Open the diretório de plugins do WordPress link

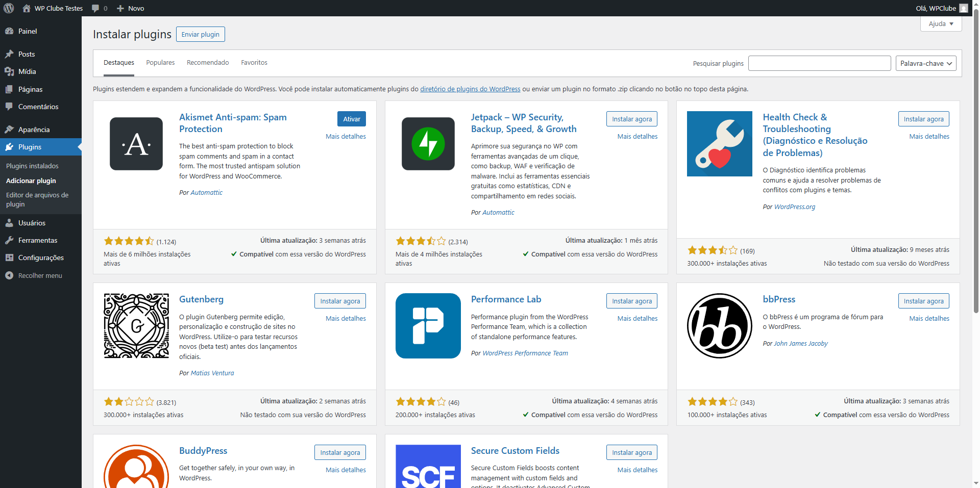coord(470,89)
